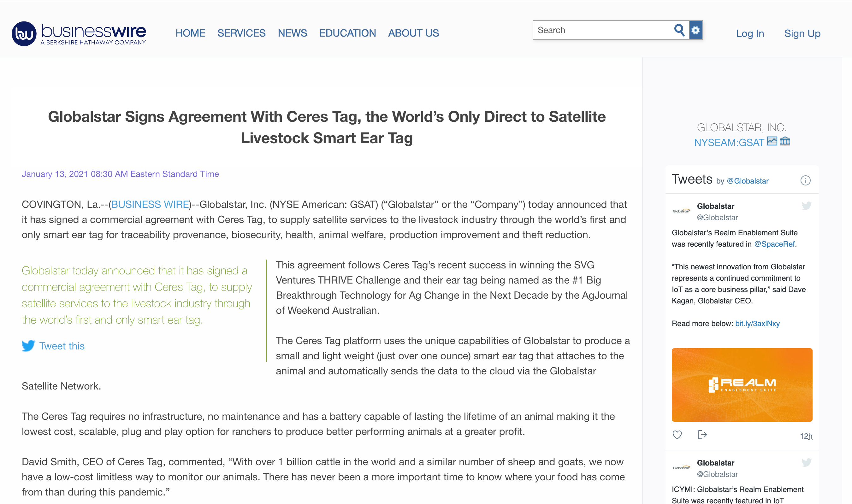This screenshot has width=852, height=504.
Task: Open the search settings gear icon
Action: click(x=696, y=30)
